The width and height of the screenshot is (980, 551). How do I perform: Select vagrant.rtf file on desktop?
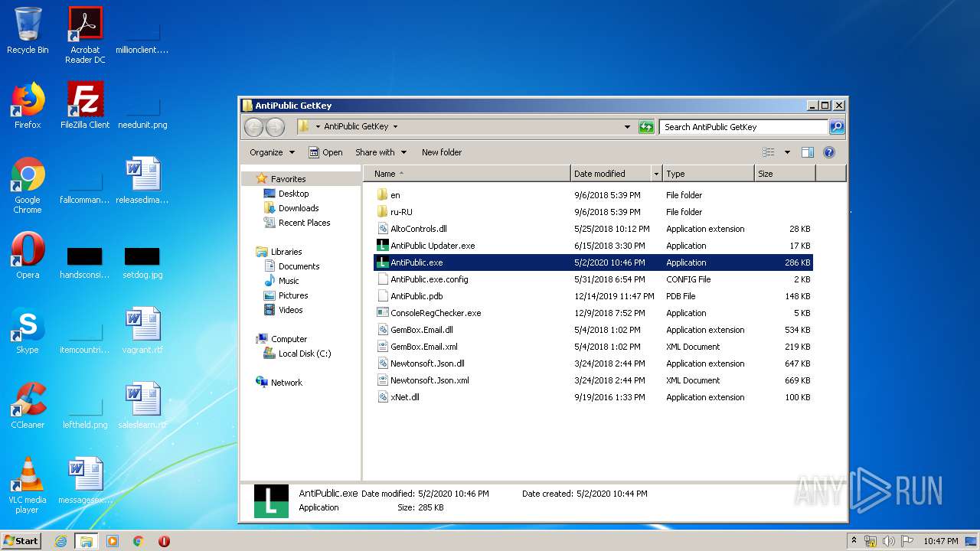tap(142, 331)
